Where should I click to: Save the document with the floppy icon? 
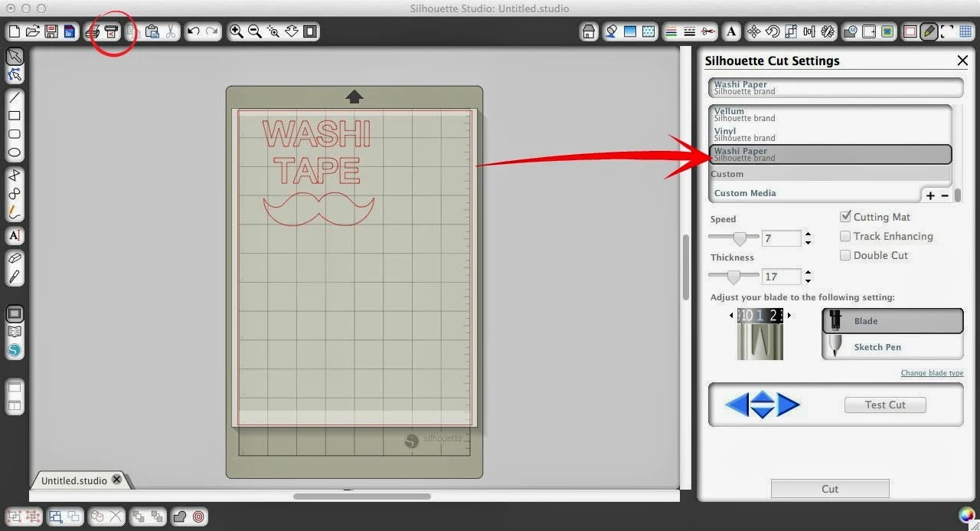tap(51, 31)
